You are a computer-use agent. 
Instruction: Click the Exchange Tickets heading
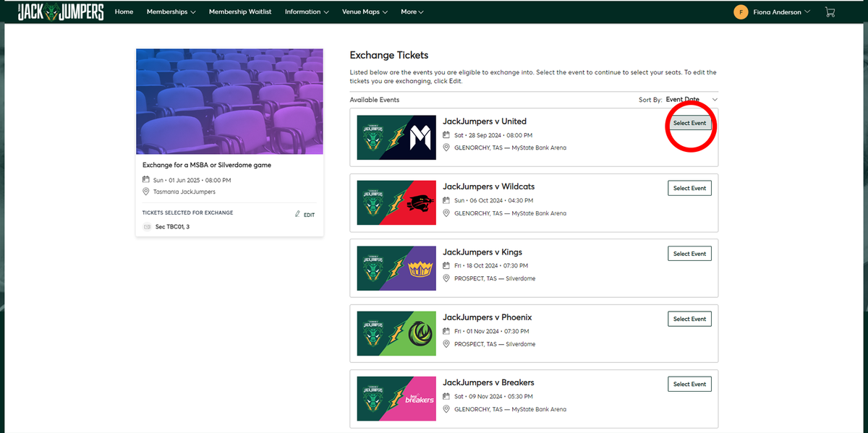click(x=389, y=55)
